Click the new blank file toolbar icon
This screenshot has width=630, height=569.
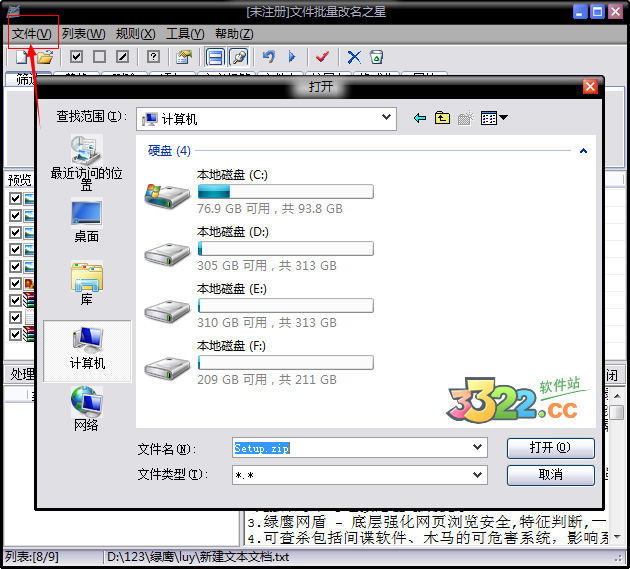[21, 57]
